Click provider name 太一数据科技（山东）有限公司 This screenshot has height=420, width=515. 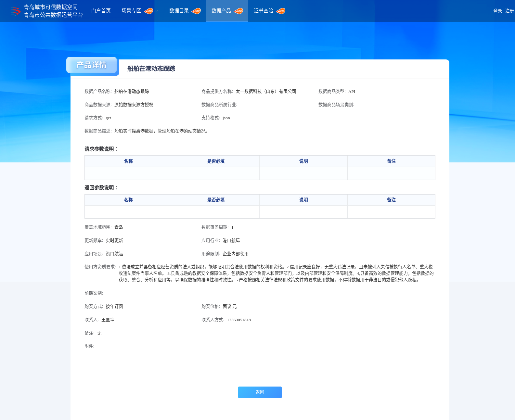click(x=266, y=92)
